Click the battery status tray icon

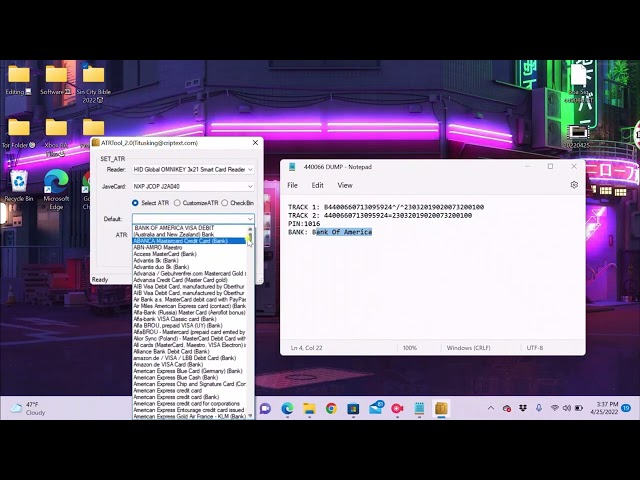[578, 408]
